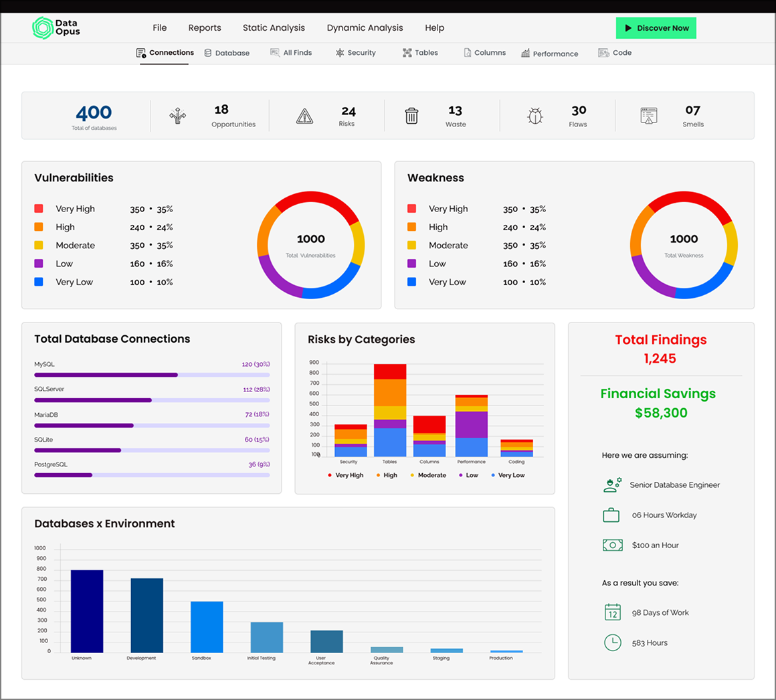Click the Vulnerabilities Moderate yellow swatch

click(39, 245)
